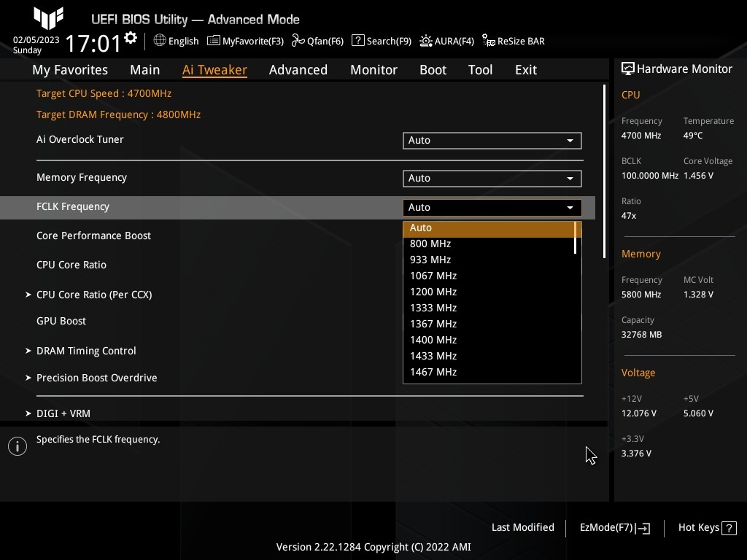Click the Hardware Monitor screen icon
This screenshot has height=560, width=747.
[x=628, y=69]
